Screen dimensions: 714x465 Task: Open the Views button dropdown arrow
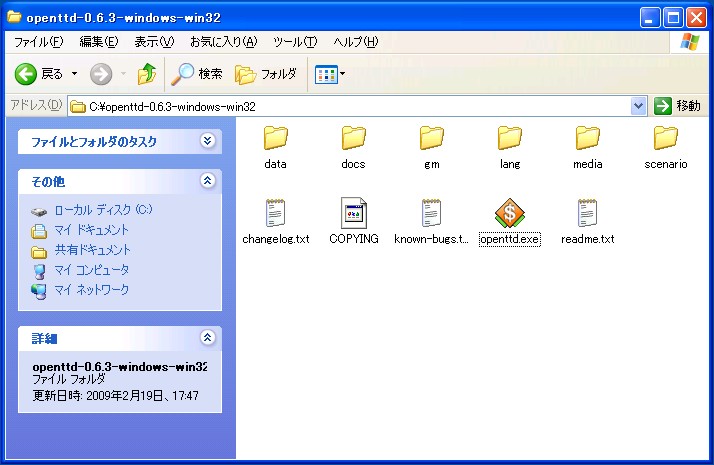(x=342, y=74)
